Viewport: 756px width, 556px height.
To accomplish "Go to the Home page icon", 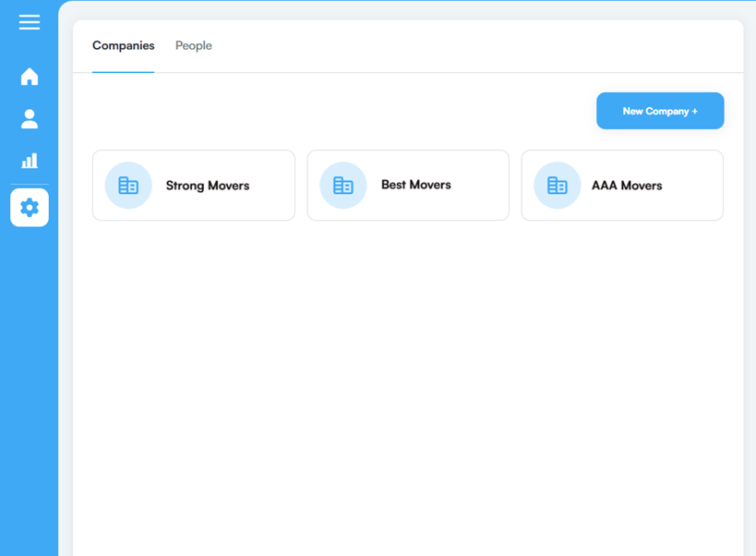I will 30,77.
